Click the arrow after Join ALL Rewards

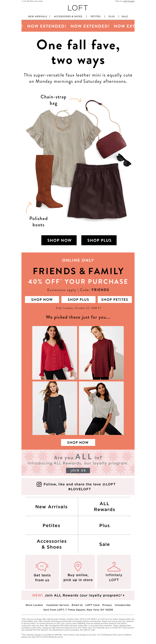point(124,595)
